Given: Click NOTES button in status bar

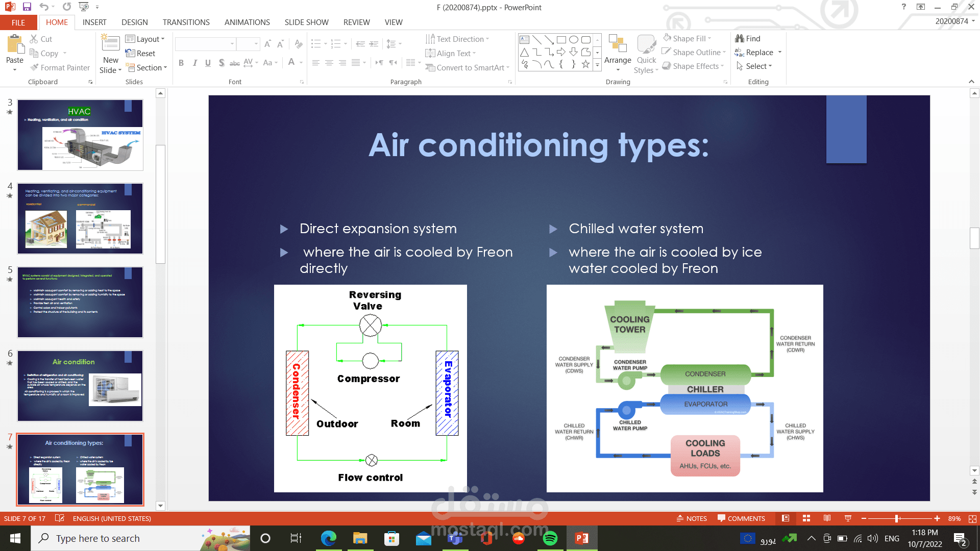Looking at the screenshot, I should click(692, 518).
